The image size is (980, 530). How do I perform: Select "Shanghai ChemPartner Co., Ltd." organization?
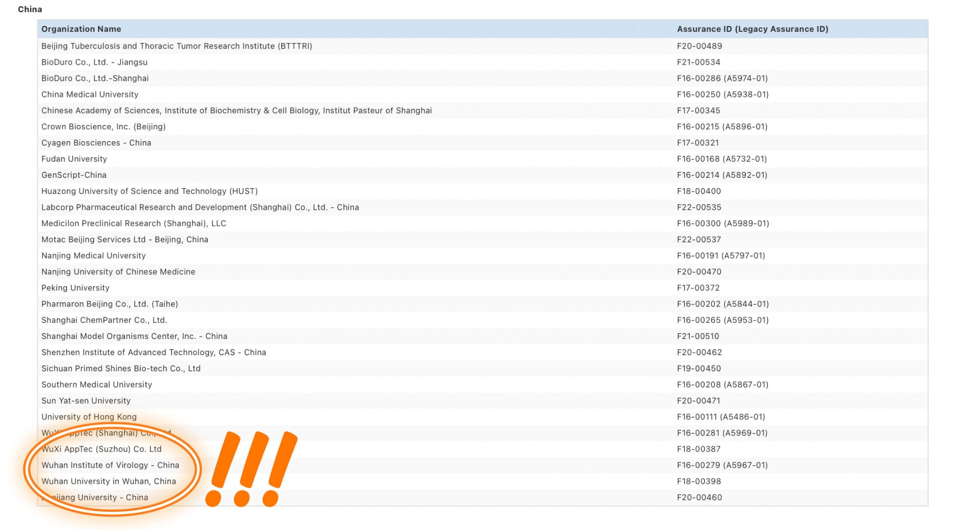coord(104,321)
